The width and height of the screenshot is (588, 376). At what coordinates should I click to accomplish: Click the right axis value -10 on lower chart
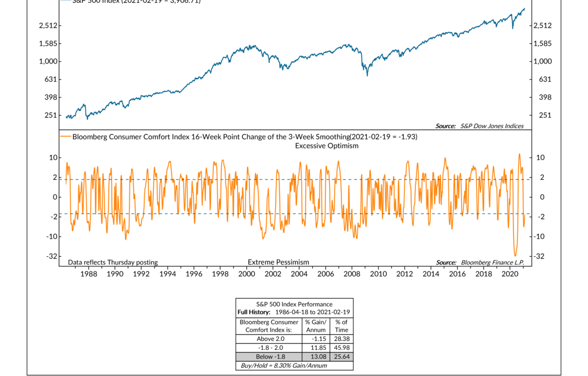pyautogui.click(x=539, y=237)
